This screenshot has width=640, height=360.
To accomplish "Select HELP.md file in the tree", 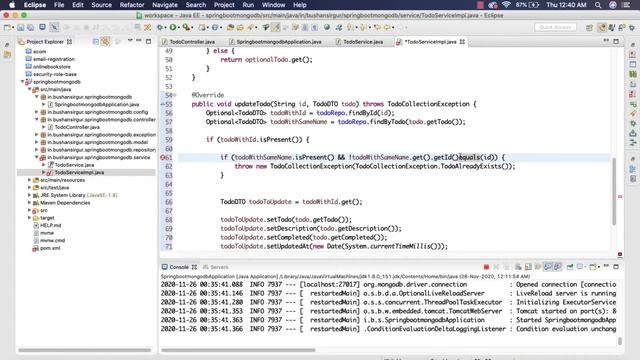I will (50, 225).
